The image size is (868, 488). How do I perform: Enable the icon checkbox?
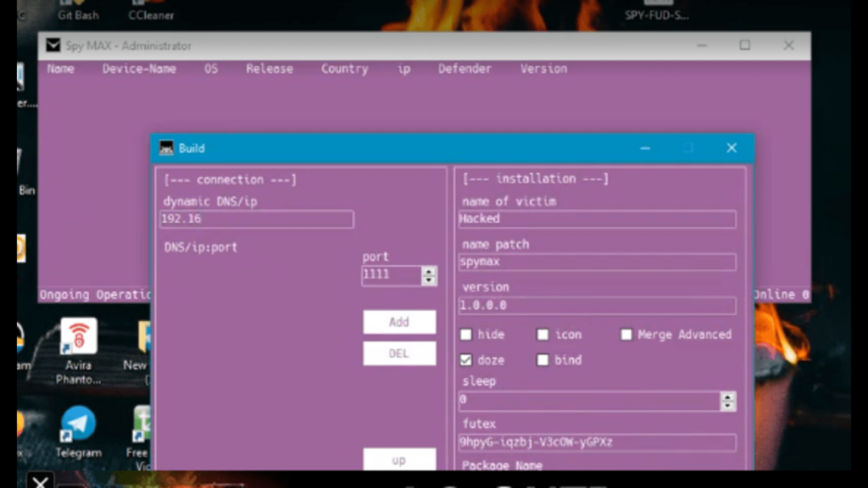(x=542, y=335)
